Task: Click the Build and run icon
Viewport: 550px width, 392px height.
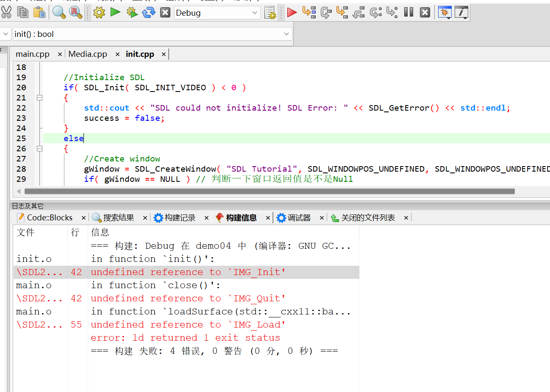Action: click(132, 12)
